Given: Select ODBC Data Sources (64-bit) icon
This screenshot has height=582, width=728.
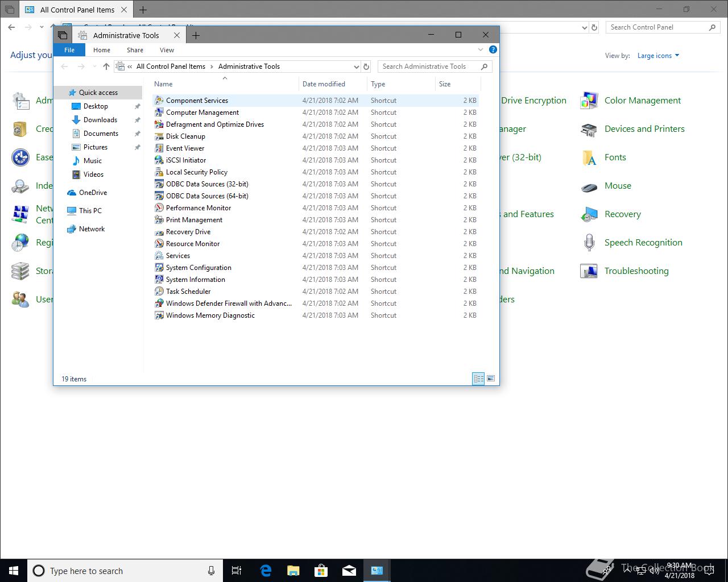Looking at the screenshot, I should tap(159, 196).
